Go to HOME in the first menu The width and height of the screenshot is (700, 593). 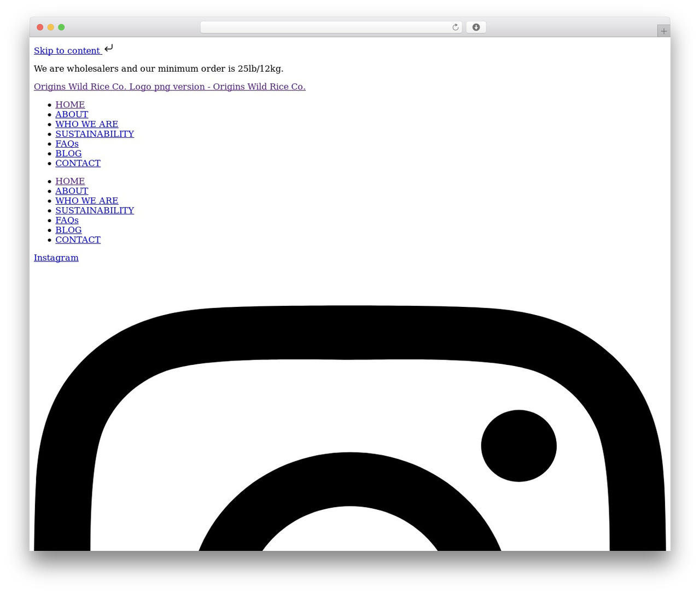(x=70, y=104)
